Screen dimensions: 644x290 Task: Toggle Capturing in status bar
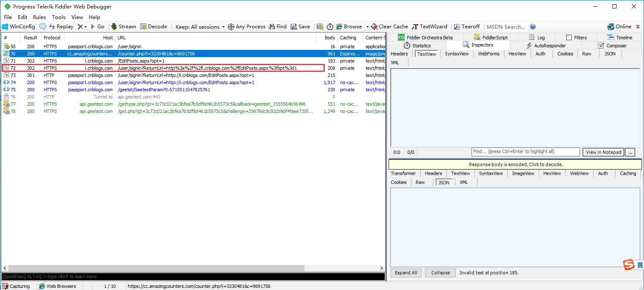tap(16, 286)
